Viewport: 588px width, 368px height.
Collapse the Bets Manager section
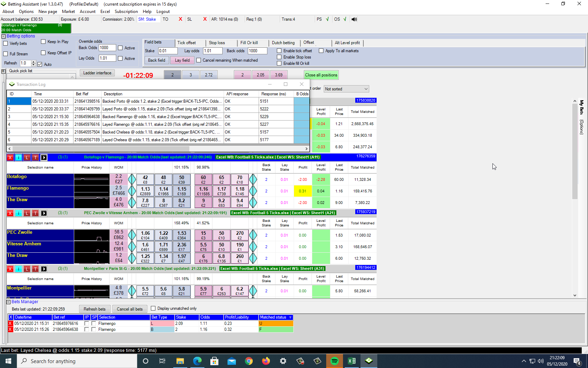8,302
